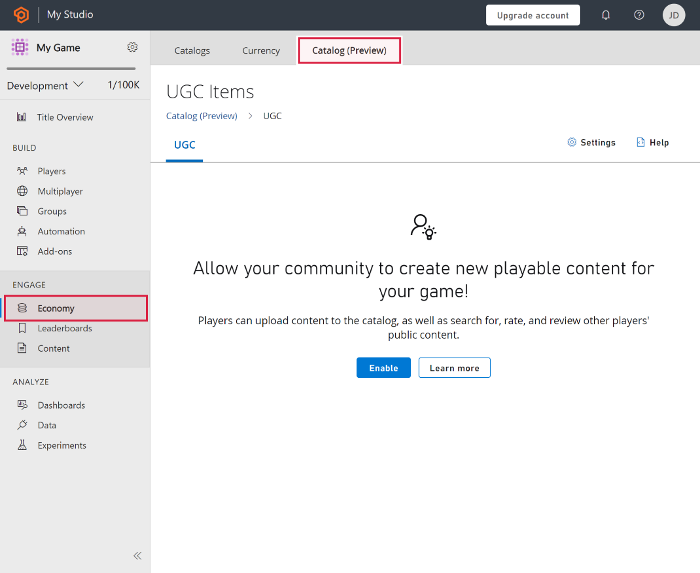The image size is (700, 573).
Task: Open the My Game settings gear
Action: (x=132, y=47)
